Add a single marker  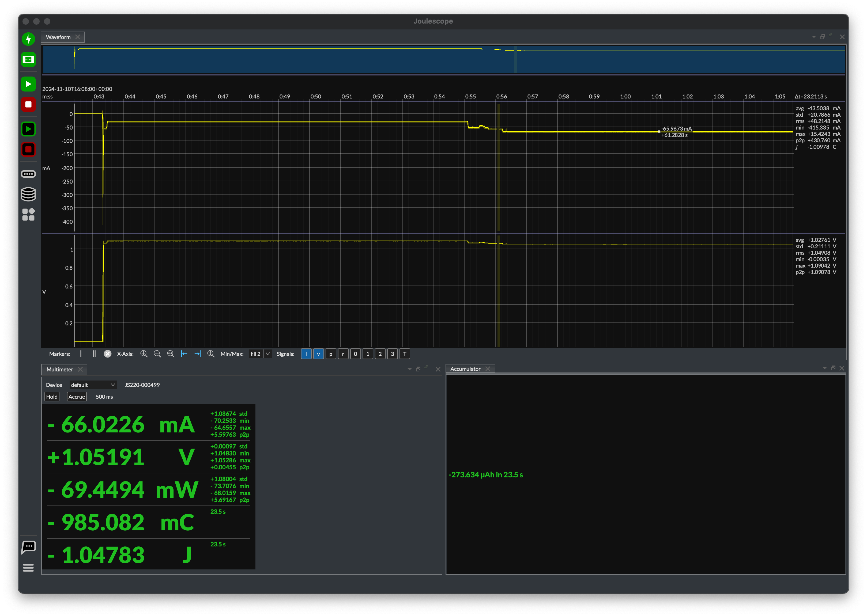point(81,354)
